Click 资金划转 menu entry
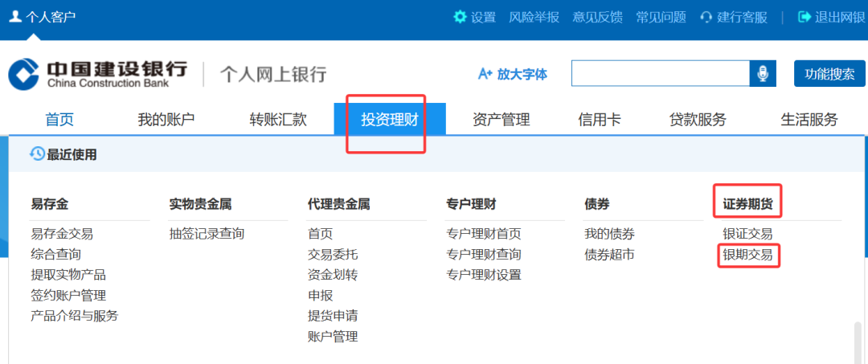This screenshot has width=868, height=364. [333, 275]
